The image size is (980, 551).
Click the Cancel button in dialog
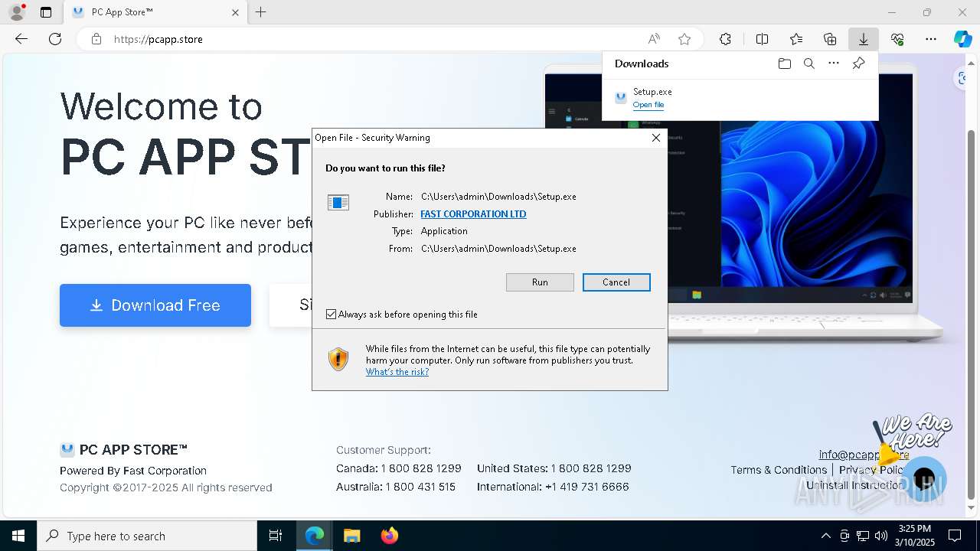[616, 282]
